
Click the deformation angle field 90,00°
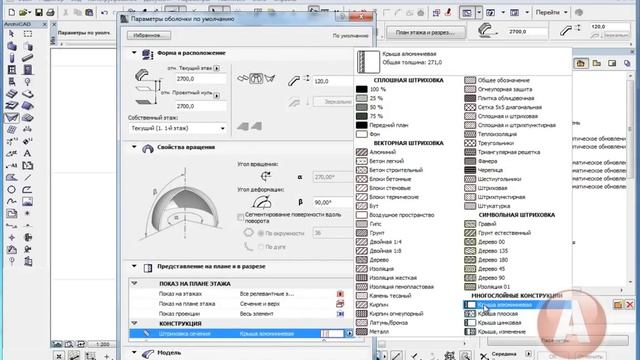(x=333, y=202)
